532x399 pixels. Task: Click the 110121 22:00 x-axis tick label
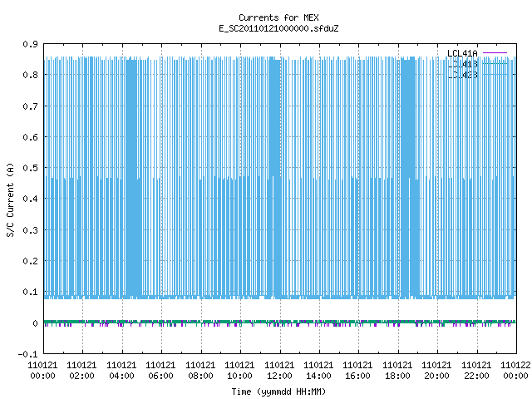coord(476,371)
